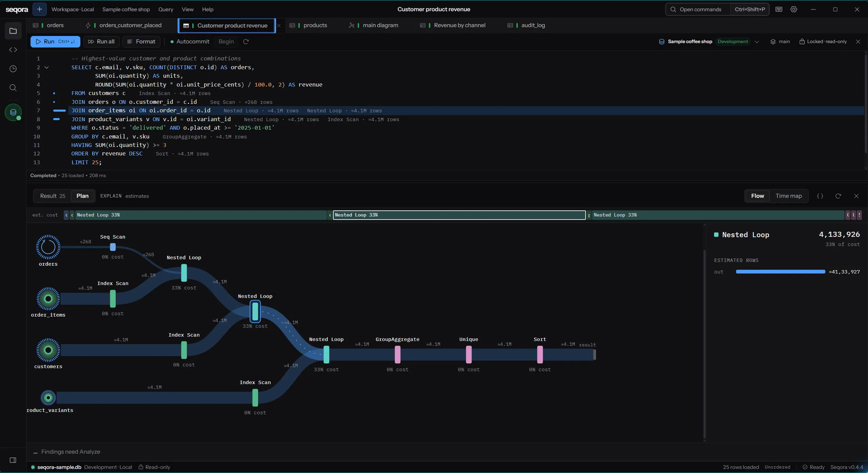This screenshot has width=868, height=473.
Task: Open the folder explorer sidebar icon
Action: click(x=13, y=31)
